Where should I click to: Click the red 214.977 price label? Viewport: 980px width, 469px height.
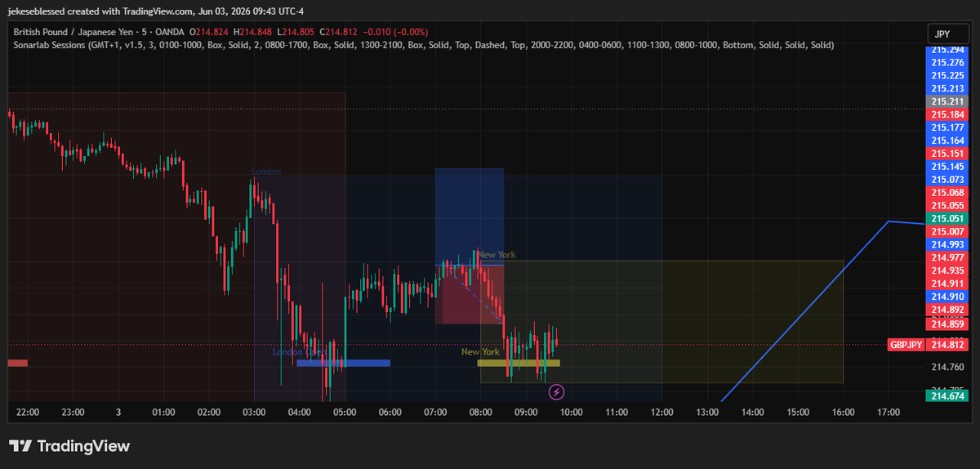[x=947, y=257]
